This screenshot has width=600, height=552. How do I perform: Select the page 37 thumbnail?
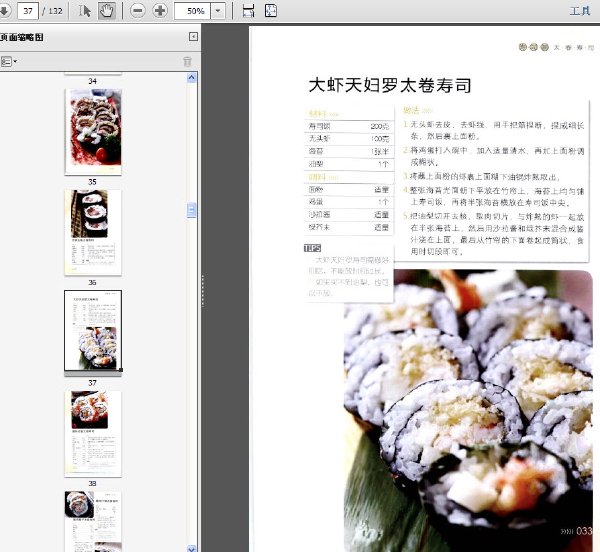(x=93, y=331)
